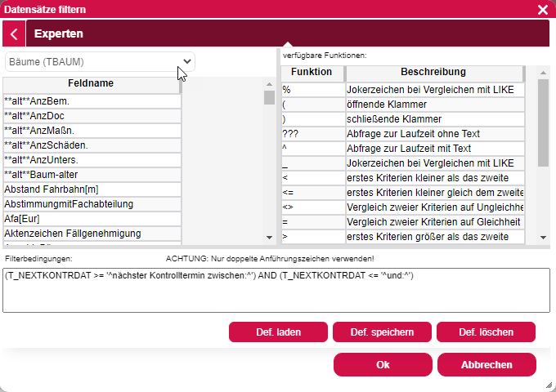This screenshot has height=392, width=556.
Task: Cancel with the Abbrechen button
Action: coord(486,365)
